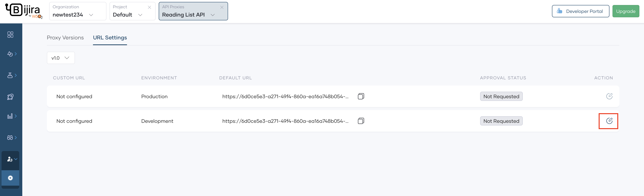This screenshot has height=196, width=644.
Task: Open the overview dashboard from the sidebar
Action: click(x=10, y=35)
